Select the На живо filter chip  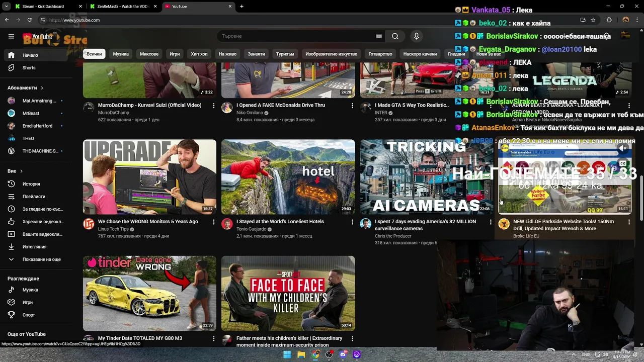click(x=227, y=54)
